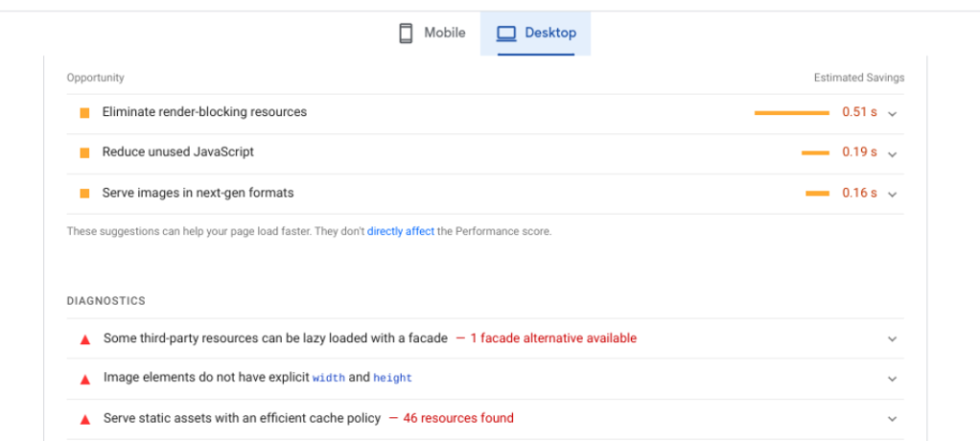Click orange square beside Eliminate render-blocking resources
The width and height of the screenshot is (980, 441).
(x=84, y=112)
